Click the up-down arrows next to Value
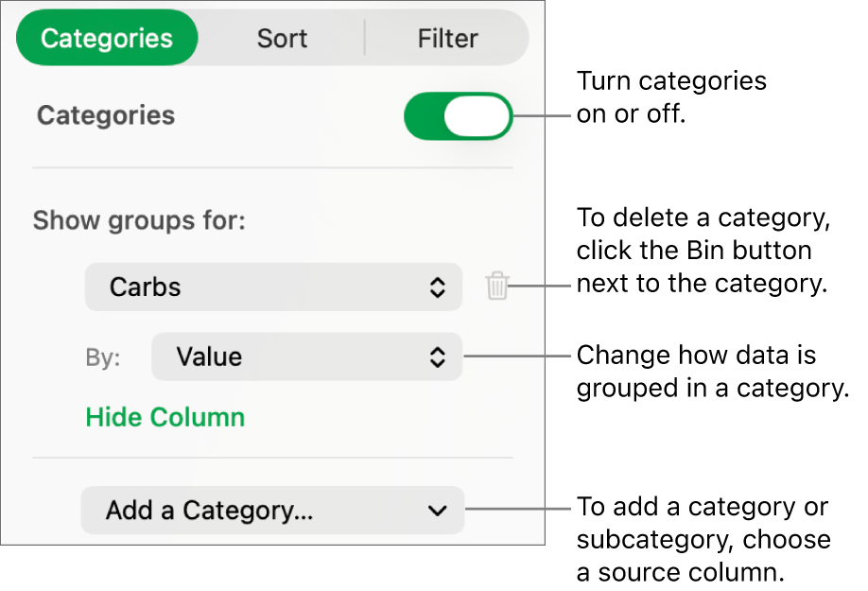Image resolution: width=868 pixels, height=591 pixels. click(438, 356)
